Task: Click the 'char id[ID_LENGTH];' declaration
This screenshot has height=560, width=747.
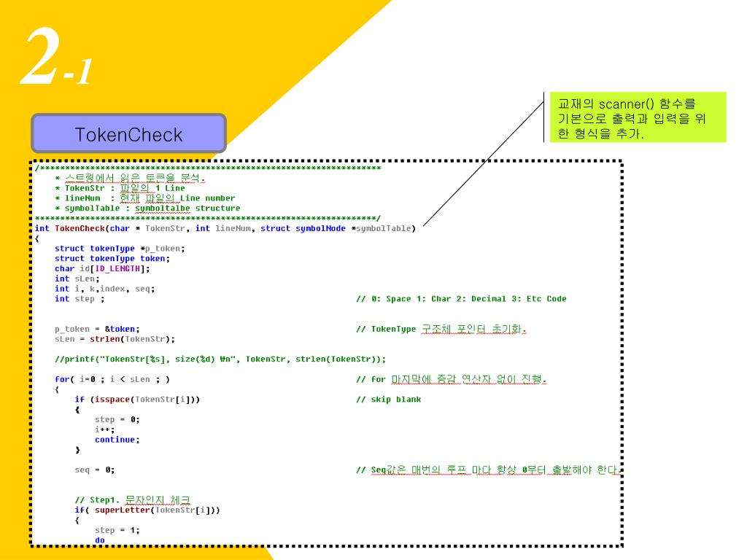Action: point(102,268)
